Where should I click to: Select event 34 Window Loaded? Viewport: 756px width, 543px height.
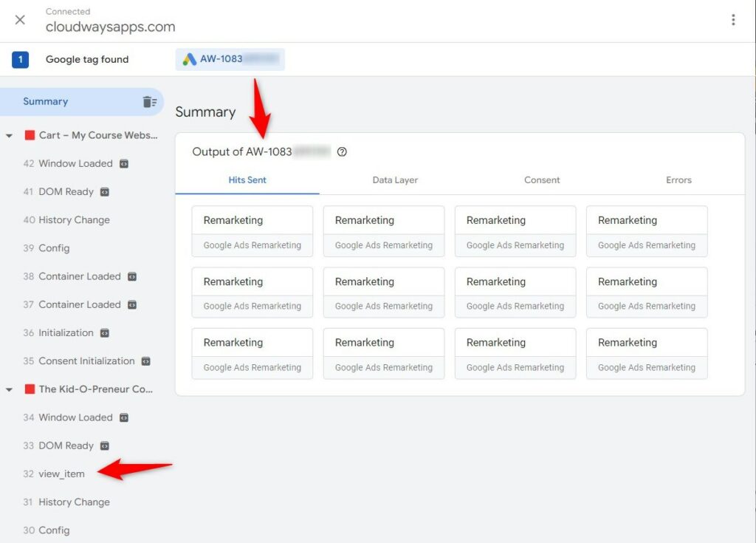pyautogui.click(x=68, y=417)
